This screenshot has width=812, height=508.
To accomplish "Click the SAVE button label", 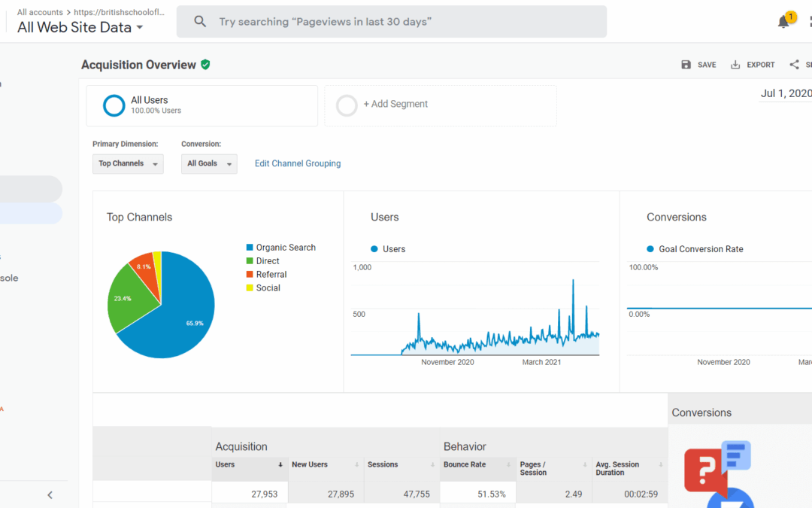I will click(x=706, y=65).
